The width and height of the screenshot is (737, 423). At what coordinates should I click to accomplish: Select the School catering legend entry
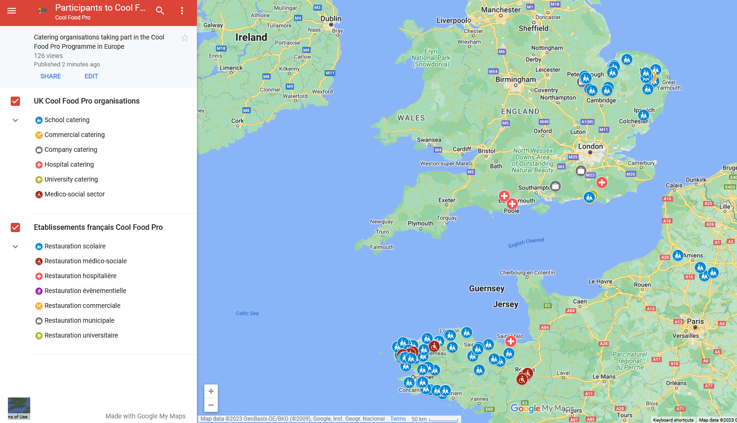coord(62,120)
